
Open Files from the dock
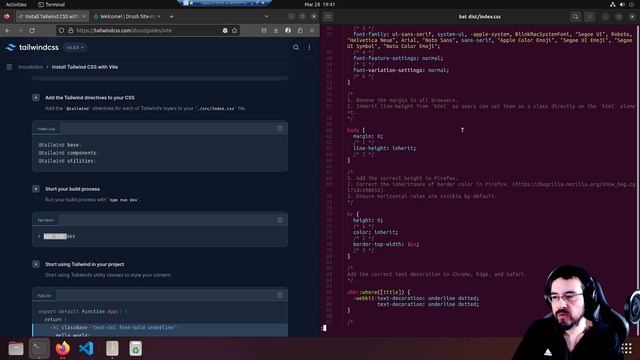[x=16, y=349]
